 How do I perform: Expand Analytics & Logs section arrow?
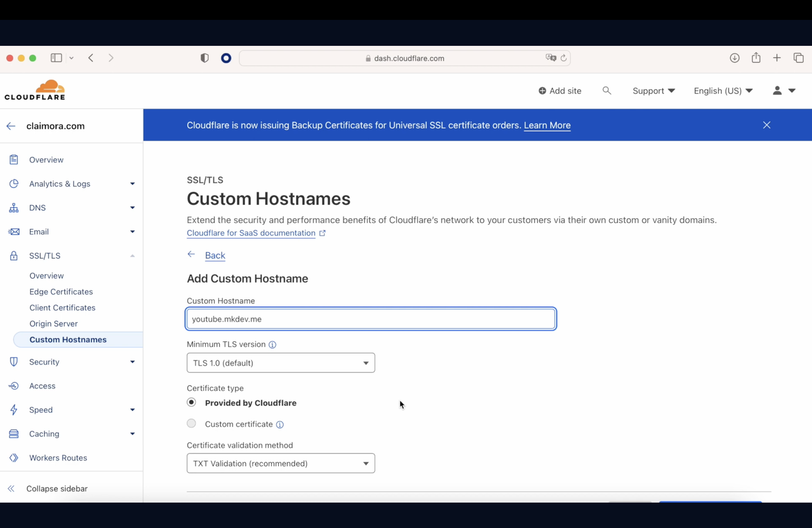[x=133, y=184]
